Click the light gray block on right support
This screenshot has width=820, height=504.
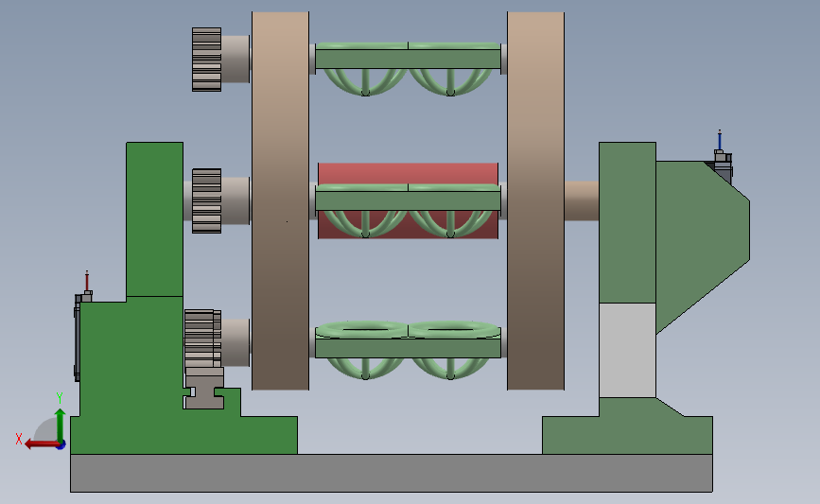pyautogui.click(x=627, y=350)
